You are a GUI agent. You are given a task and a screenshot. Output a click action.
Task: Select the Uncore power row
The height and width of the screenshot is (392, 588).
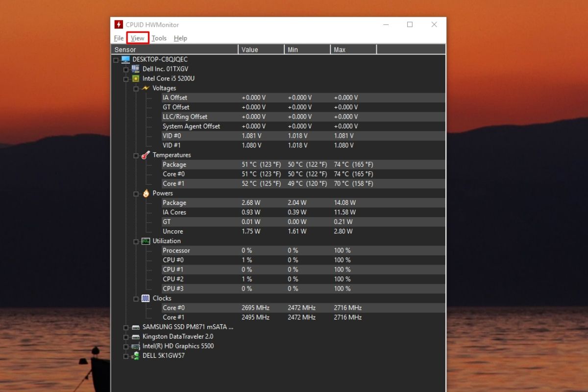point(303,231)
